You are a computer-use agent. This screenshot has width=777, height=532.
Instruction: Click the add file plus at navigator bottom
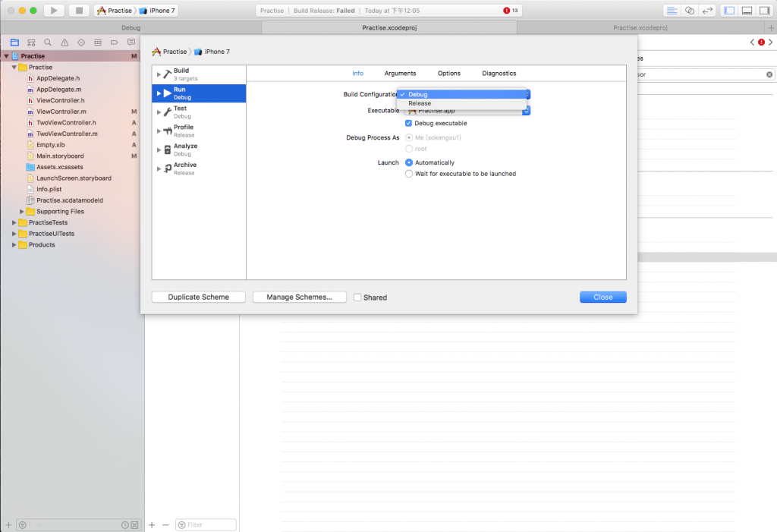coord(8,524)
